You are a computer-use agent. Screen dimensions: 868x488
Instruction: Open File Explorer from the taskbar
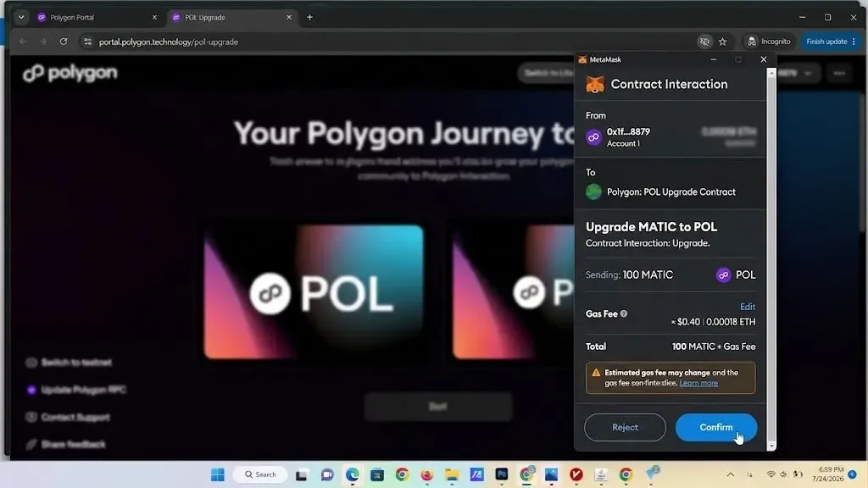452,474
